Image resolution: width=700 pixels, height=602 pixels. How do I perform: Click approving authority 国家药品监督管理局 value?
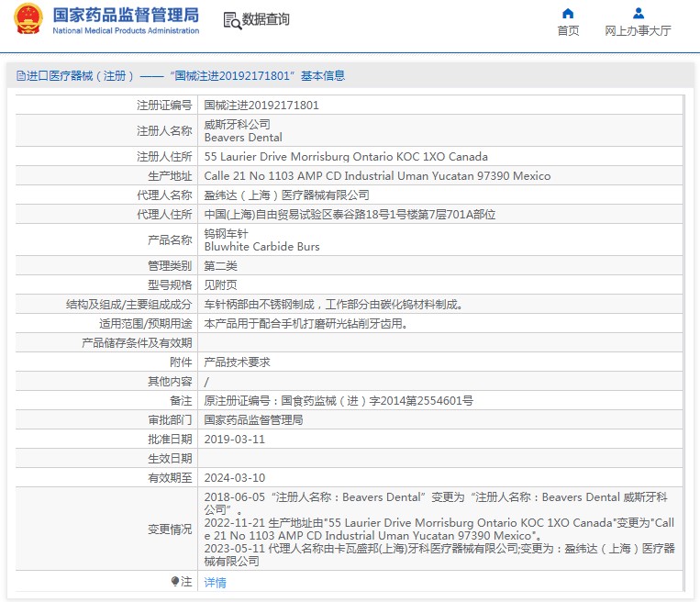coord(253,419)
